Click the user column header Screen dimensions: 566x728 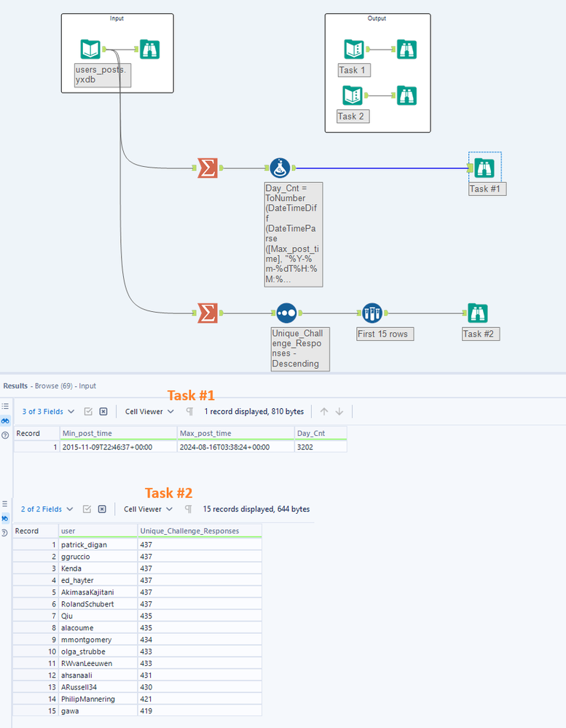pos(98,531)
